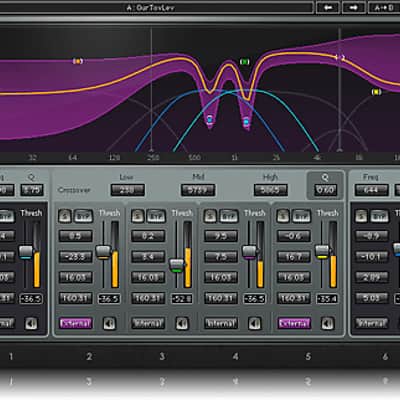The image size is (400, 400).
Task: Toggle band 5 External sidechain button
Action: tap(294, 323)
